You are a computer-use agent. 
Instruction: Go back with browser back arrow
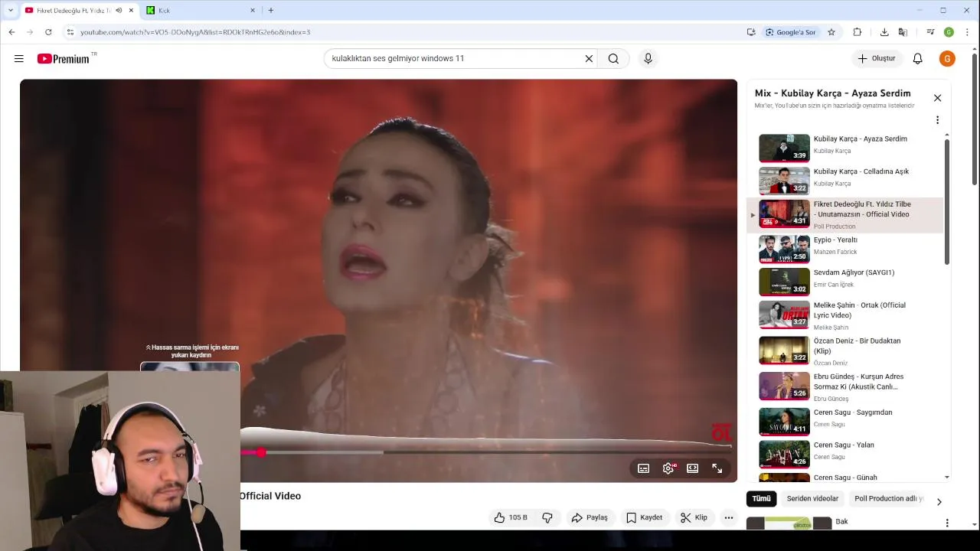tap(11, 32)
